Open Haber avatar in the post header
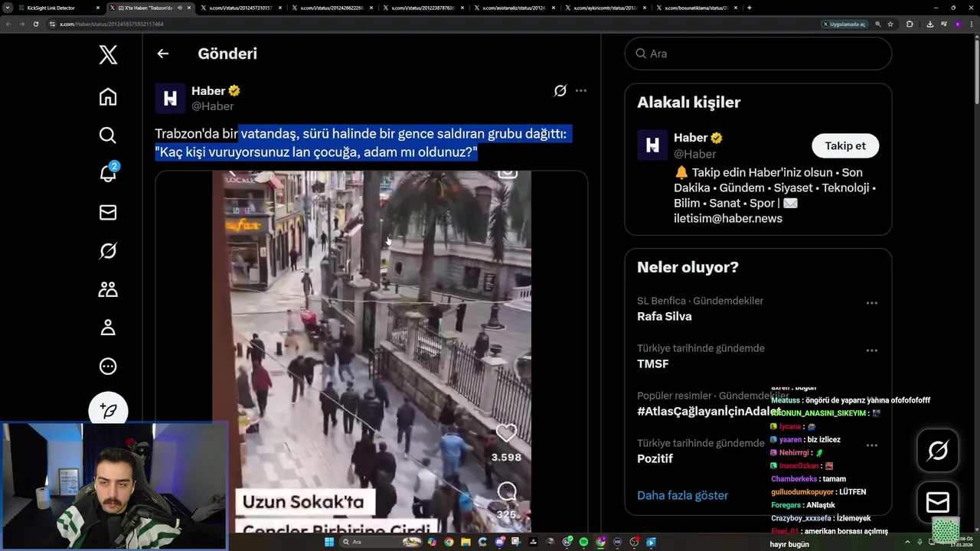This screenshot has width=980, height=551. click(170, 98)
